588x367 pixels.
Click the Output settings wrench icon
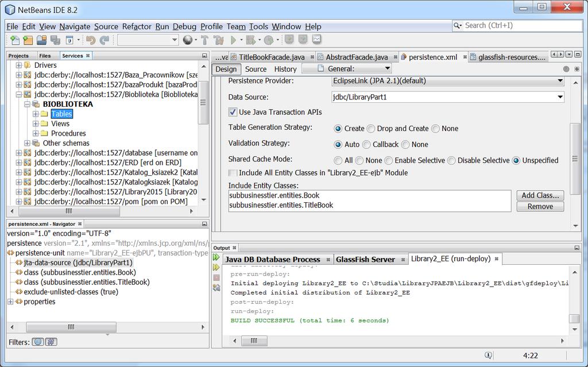tap(216, 288)
